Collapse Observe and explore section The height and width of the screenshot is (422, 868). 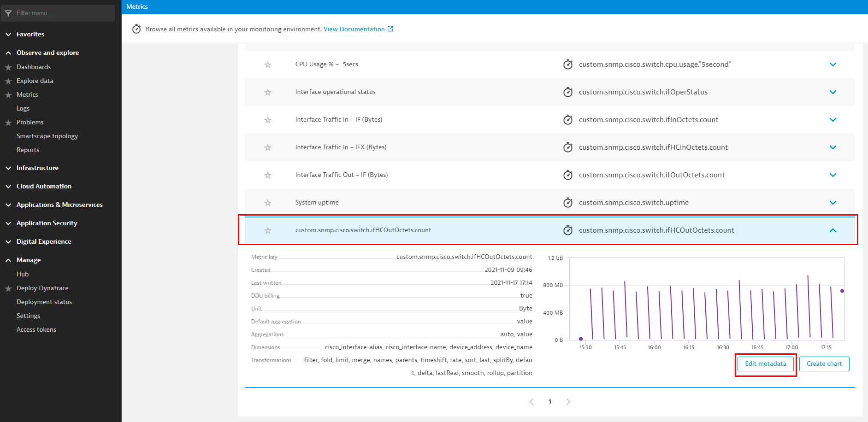[x=8, y=53]
